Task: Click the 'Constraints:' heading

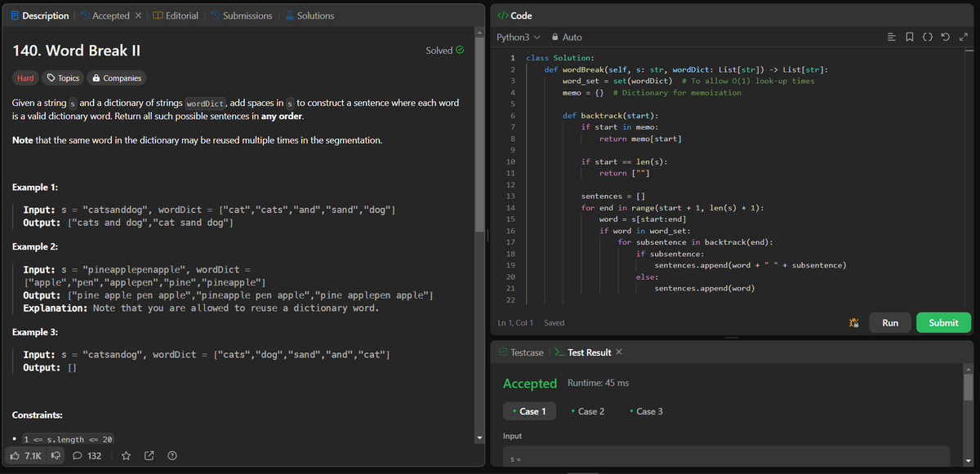Action: click(x=38, y=415)
